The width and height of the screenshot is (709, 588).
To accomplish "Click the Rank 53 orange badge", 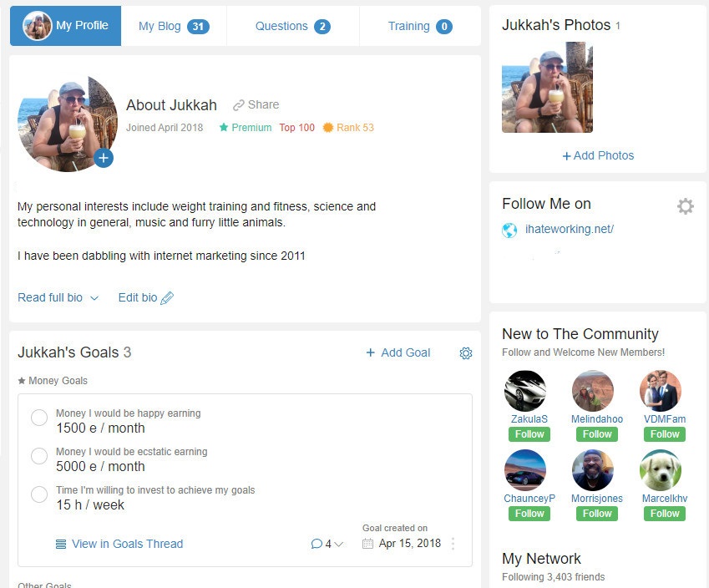I will [348, 128].
